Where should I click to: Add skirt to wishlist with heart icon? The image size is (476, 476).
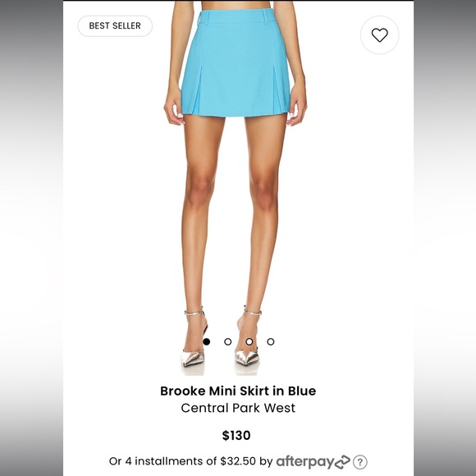[379, 35]
